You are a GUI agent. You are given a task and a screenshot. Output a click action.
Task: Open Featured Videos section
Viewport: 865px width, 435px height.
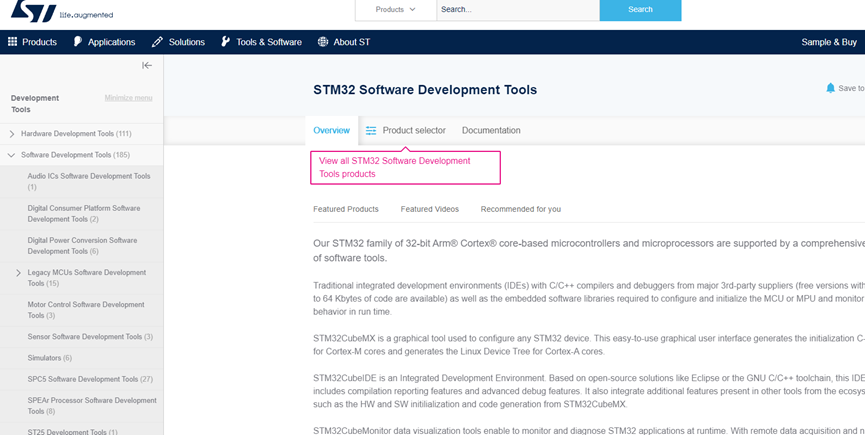(430, 209)
